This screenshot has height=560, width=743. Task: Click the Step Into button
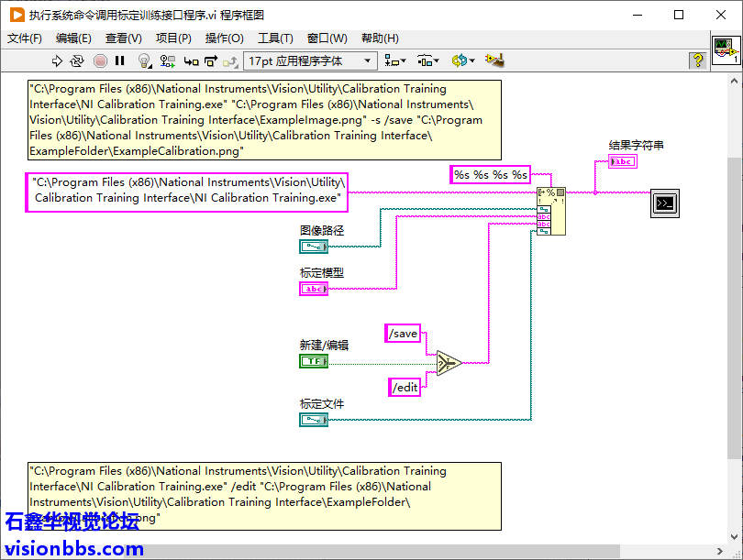tap(191, 61)
